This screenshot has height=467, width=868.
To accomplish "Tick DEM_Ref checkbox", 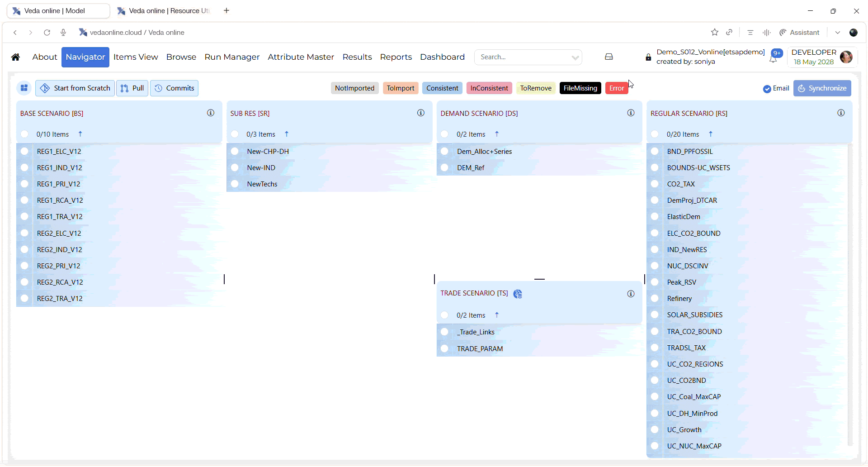I will [445, 168].
